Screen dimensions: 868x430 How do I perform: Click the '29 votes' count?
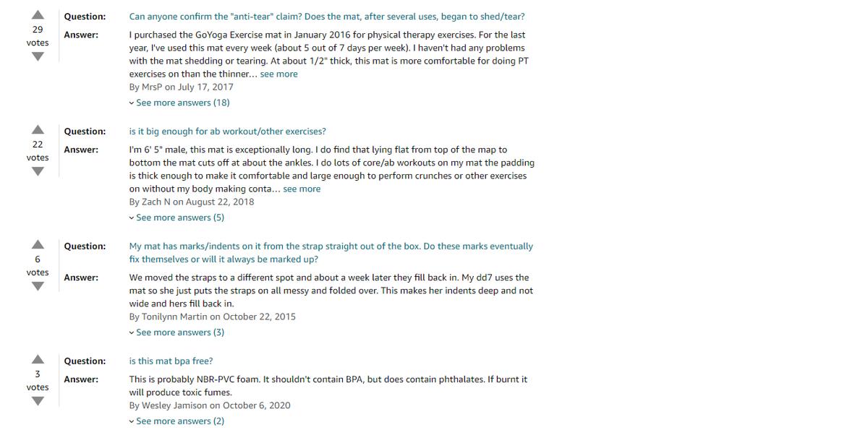[x=38, y=35]
